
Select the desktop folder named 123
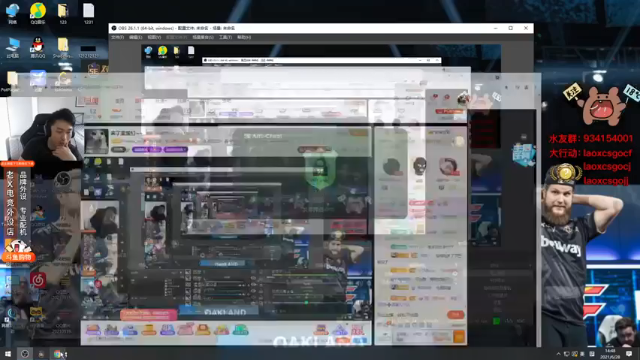point(63,13)
